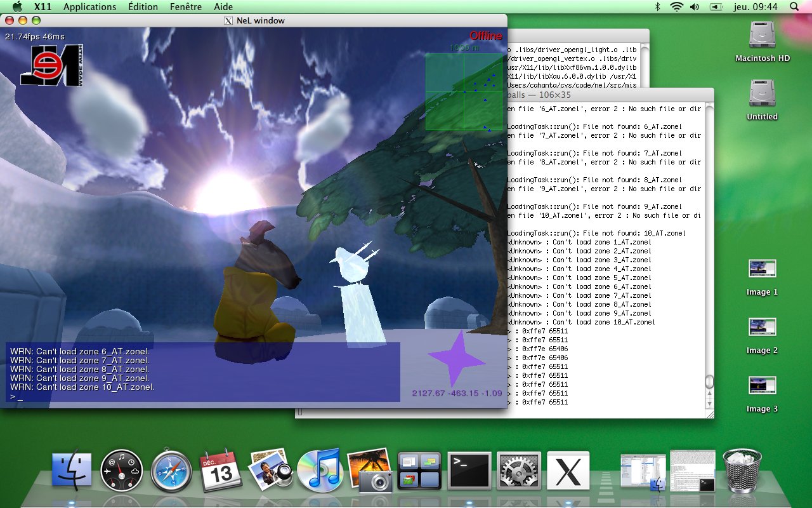The height and width of the screenshot is (508, 812).
Task: Click the red Offline status text
Action: pyautogui.click(x=486, y=36)
